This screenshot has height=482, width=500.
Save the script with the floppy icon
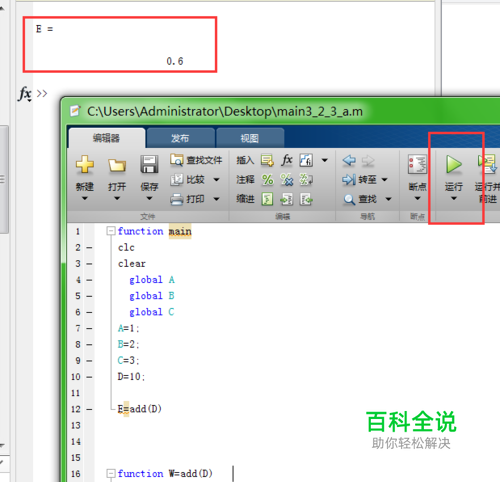pyautogui.click(x=149, y=164)
